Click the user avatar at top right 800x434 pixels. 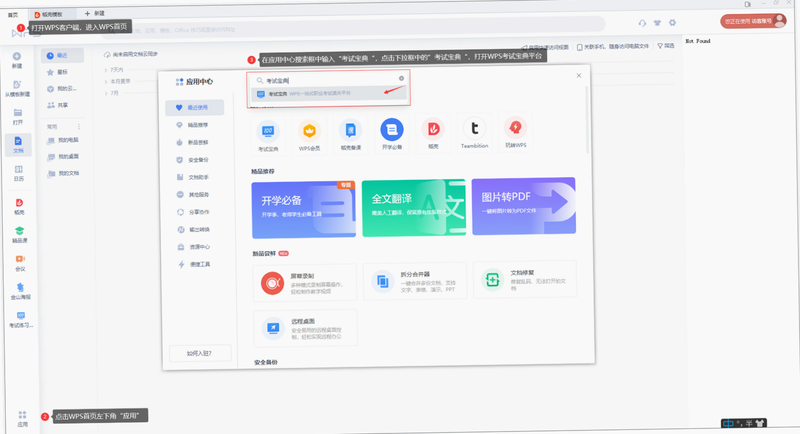pyautogui.click(x=779, y=20)
